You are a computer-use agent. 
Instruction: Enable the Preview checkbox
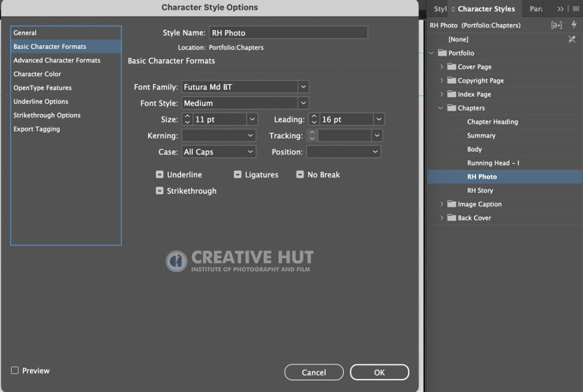pos(15,370)
